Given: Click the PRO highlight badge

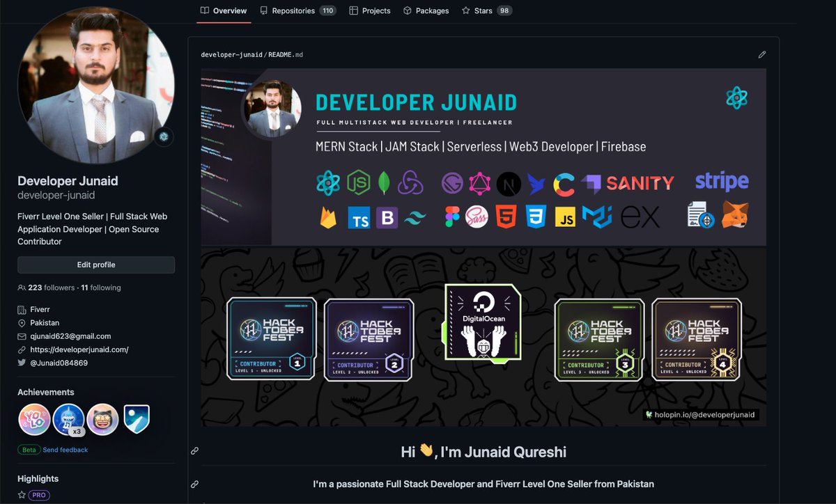Looking at the screenshot, I should pos(39,495).
